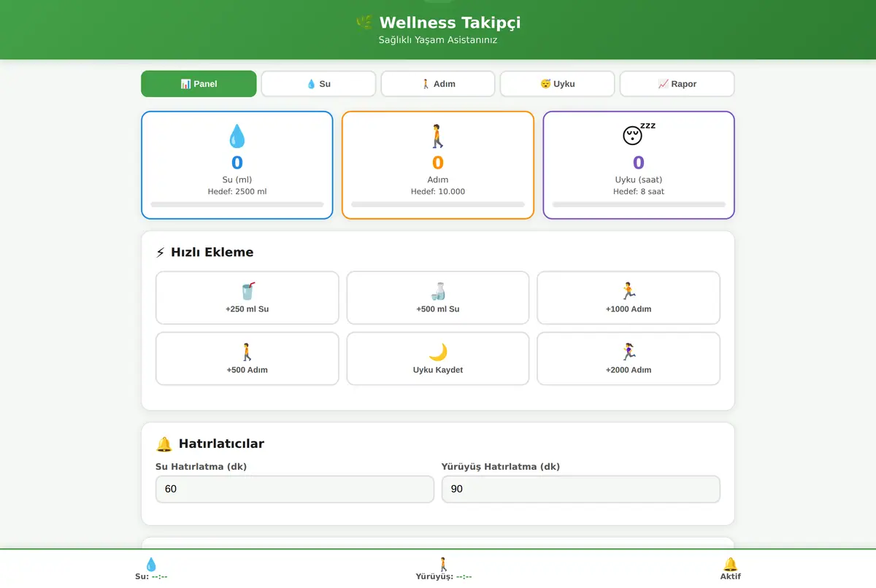The width and height of the screenshot is (876, 588).
Task: Click the Uyku progress bar
Action: pyautogui.click(x=639, y=204)
